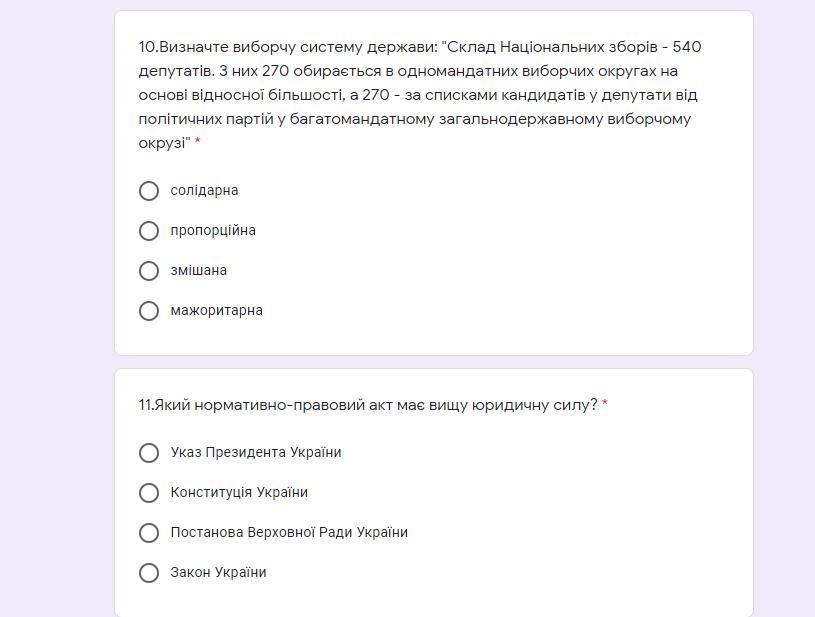Click the 'мажоритарна' label text
Screen dimensions: 815x617
pyautogui.click(x=217, y=311)
